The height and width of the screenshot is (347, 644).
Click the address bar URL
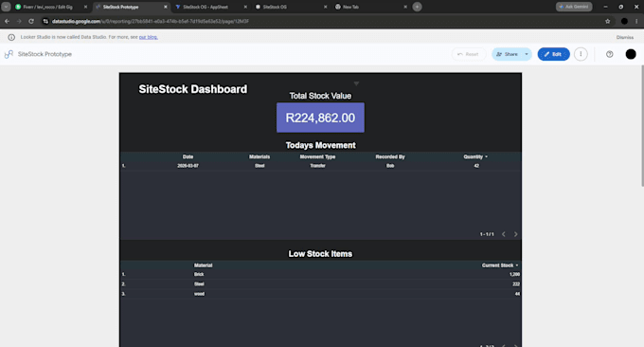coord(150,21)
